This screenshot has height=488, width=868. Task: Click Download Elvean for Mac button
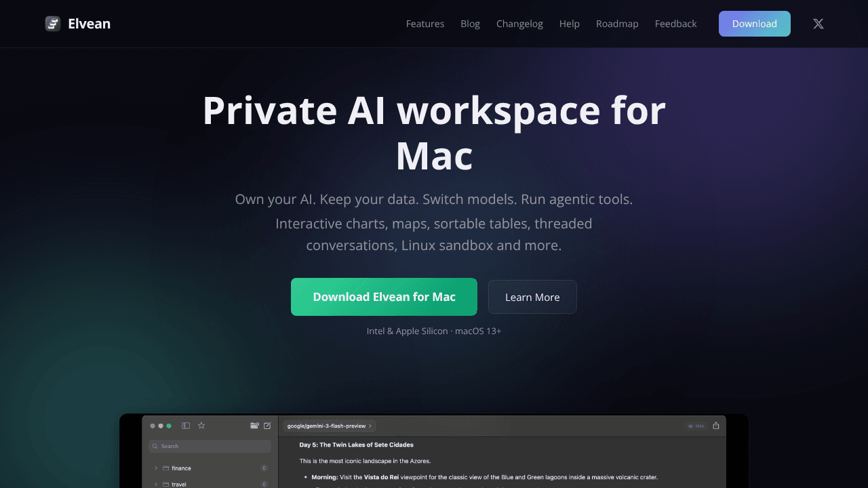click(384, 297)
